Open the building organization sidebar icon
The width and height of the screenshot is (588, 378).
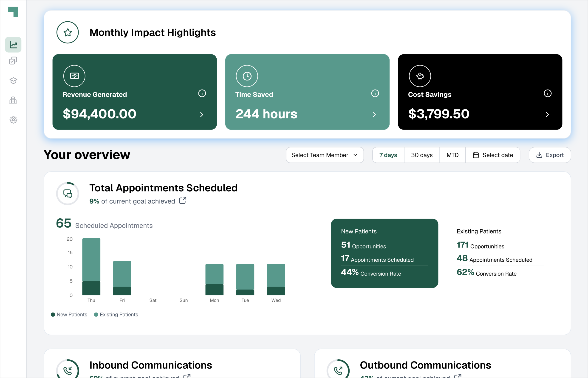click(13, 100)
